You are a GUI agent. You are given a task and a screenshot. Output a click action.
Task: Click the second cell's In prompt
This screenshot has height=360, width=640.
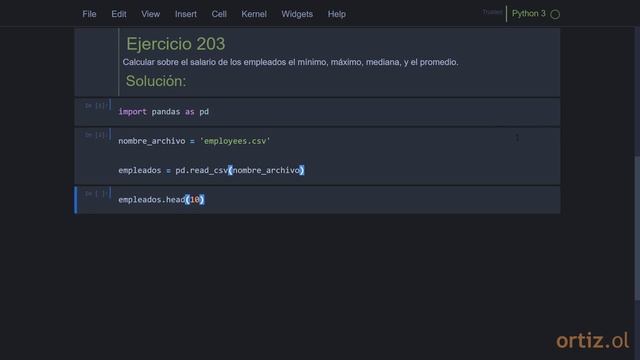pos(96,135)
